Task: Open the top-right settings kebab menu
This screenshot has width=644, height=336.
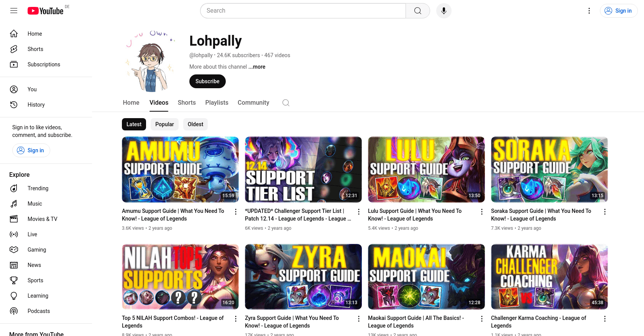Action: [589, 11]
